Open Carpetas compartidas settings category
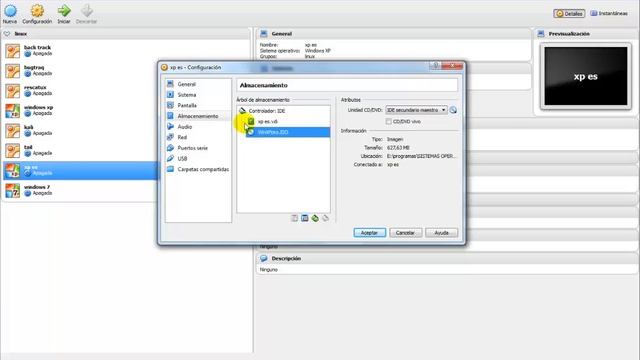 click(203, 169)
